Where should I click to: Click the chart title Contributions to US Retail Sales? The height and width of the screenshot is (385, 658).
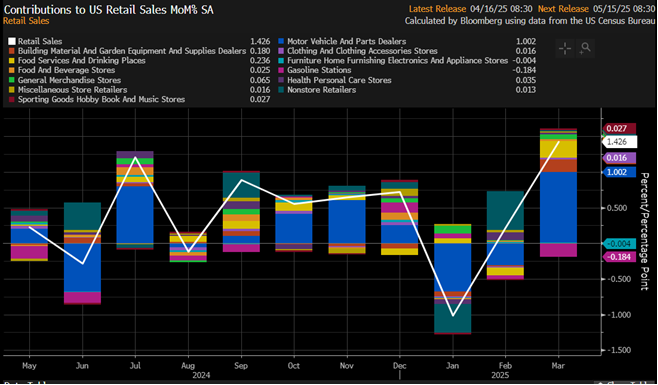(108, 10)
